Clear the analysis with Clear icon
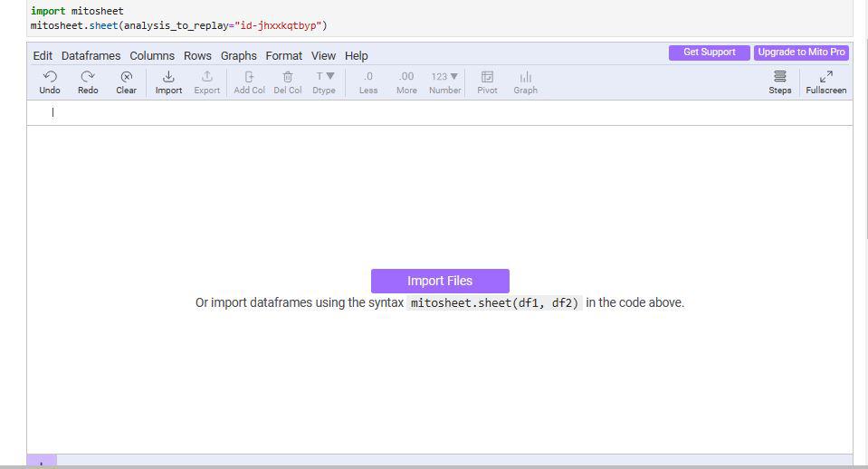This screenshot has width=868, height=469. (x=126, y=82)
